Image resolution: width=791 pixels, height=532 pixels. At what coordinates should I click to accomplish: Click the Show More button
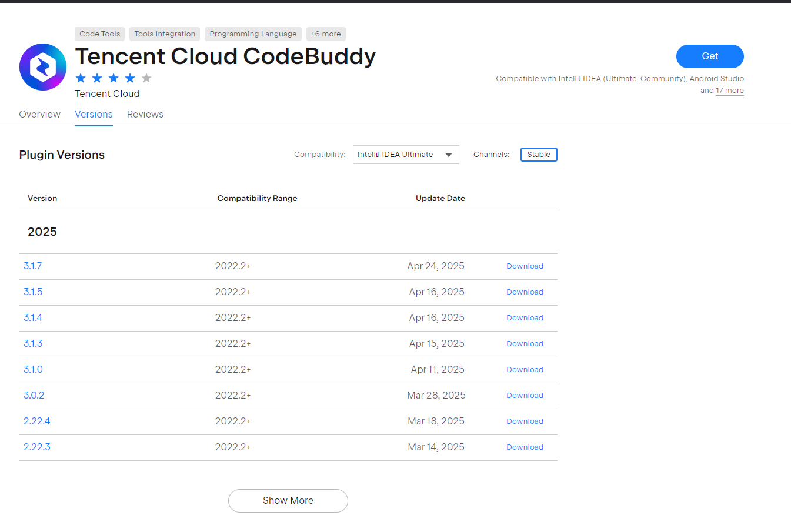pyautogui.click(x=288, y=501)
